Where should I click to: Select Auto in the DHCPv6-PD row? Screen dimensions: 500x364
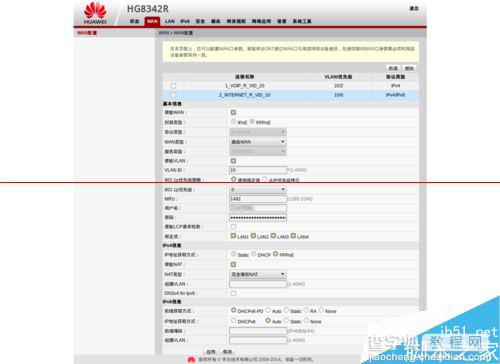pyautogui.click(x=268, y=310)
